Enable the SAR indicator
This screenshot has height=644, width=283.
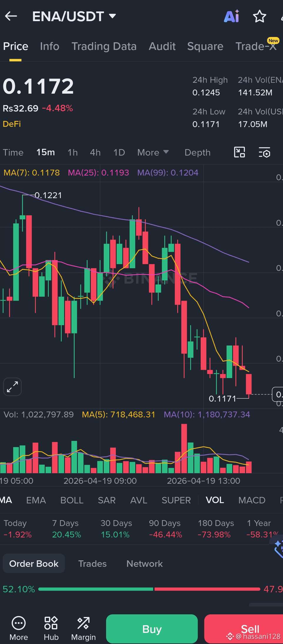[107, 500]
